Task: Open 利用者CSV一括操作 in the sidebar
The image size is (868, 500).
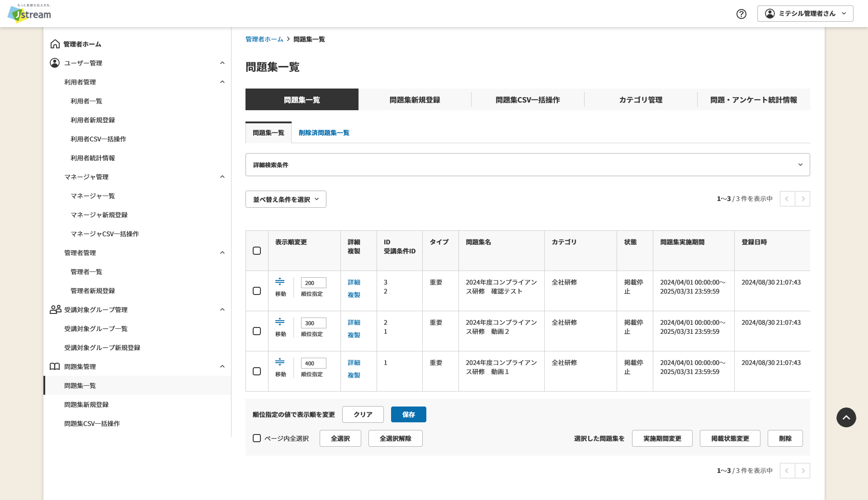Action: (x=99, y=139)
